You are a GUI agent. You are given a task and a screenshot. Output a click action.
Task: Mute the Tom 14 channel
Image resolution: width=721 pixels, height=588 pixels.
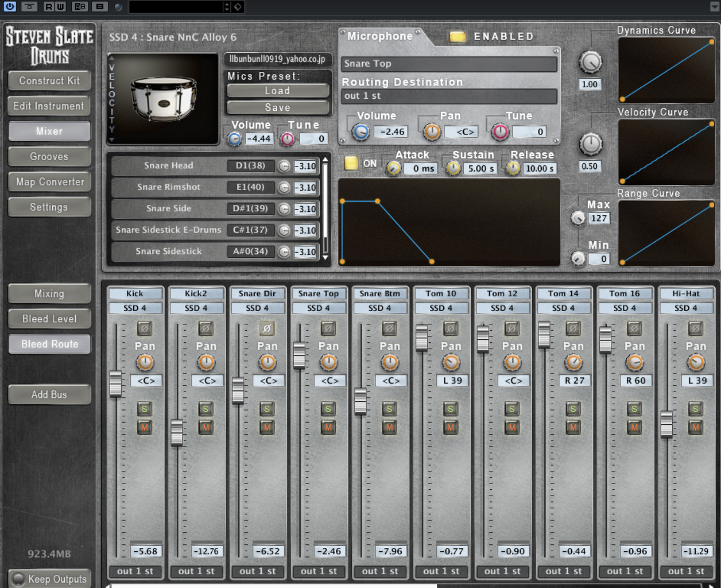coord(573,427)
